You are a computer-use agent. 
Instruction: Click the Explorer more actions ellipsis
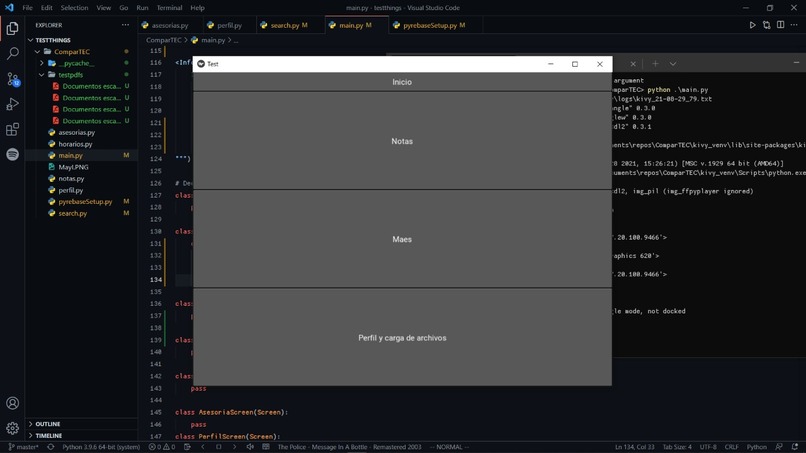click(125, 25)
